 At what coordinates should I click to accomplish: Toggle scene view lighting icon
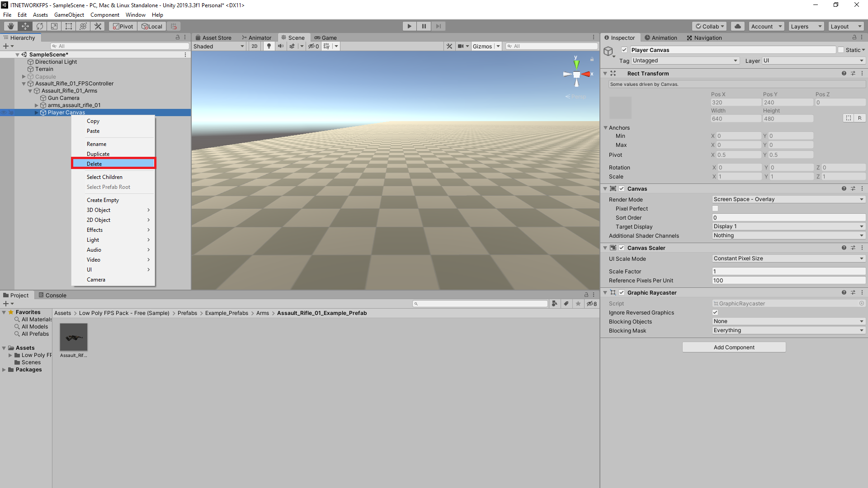click(269, 46)
